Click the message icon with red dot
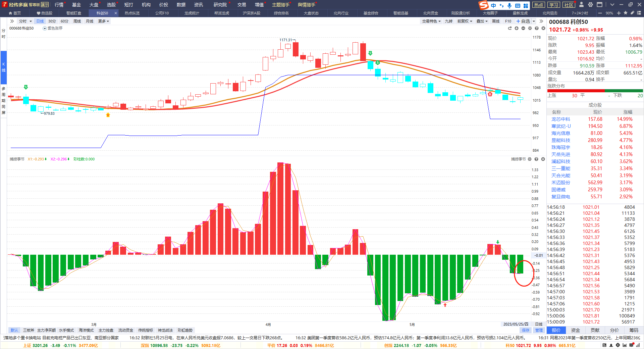Viewport: 644px width, 349px height. click(x=632, y=345)
